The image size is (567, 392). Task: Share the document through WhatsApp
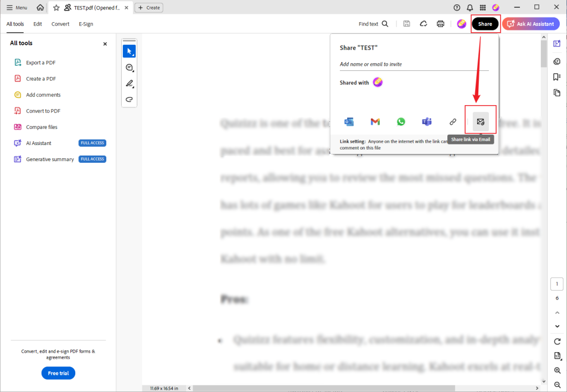pos(401,121)
